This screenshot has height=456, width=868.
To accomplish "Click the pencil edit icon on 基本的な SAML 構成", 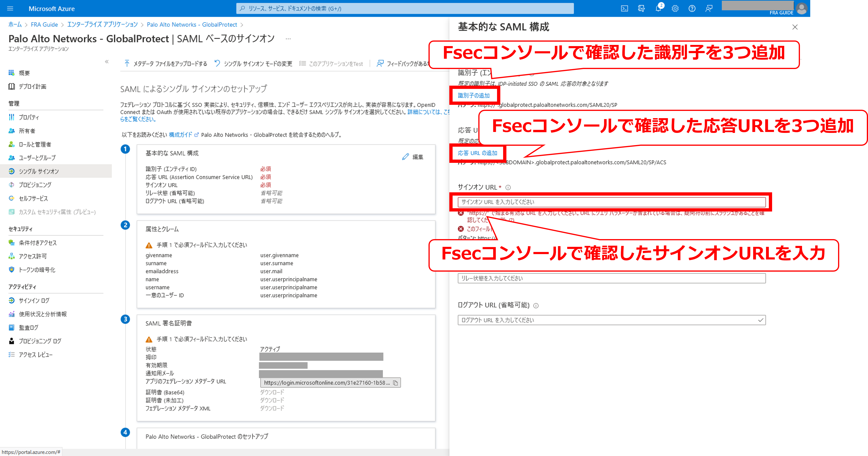I will [x=405, y=157].
